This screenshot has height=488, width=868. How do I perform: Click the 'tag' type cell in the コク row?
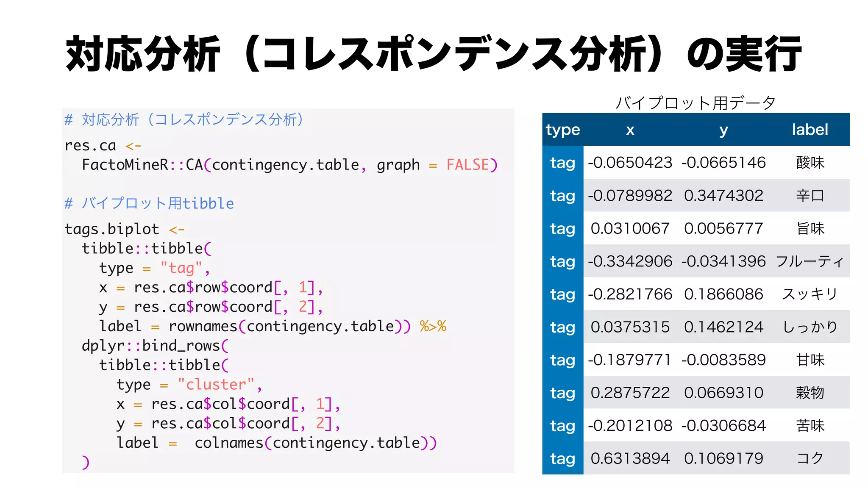pos(563,459)
